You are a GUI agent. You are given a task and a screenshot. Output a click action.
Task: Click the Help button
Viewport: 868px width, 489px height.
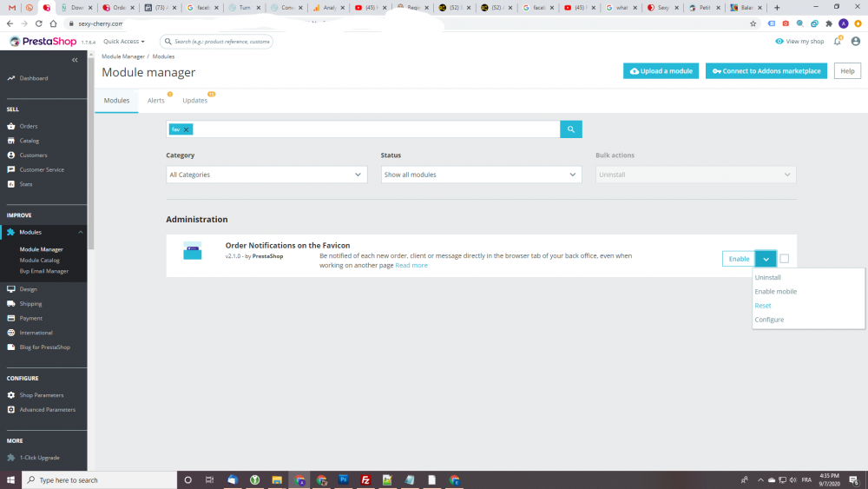847,71
